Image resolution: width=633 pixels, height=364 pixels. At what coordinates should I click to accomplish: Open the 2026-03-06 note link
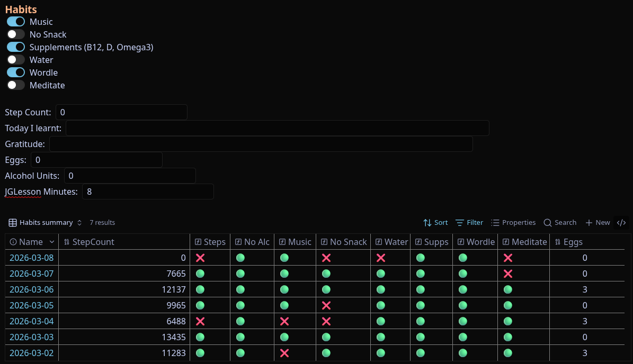coord(31,289)
